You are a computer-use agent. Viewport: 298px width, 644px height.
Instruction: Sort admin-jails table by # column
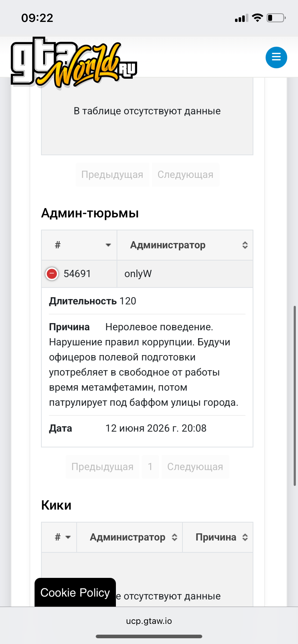tap(79, 245)
